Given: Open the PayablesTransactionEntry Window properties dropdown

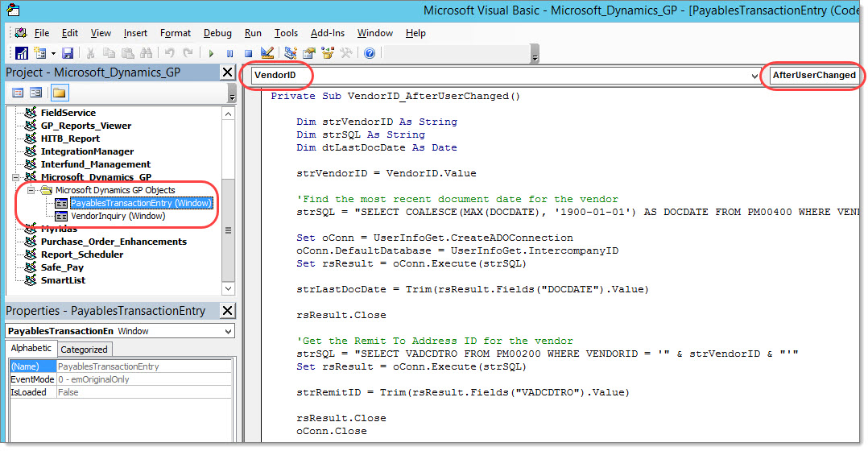Looking at the screenshot, I should tap(228, 332).
